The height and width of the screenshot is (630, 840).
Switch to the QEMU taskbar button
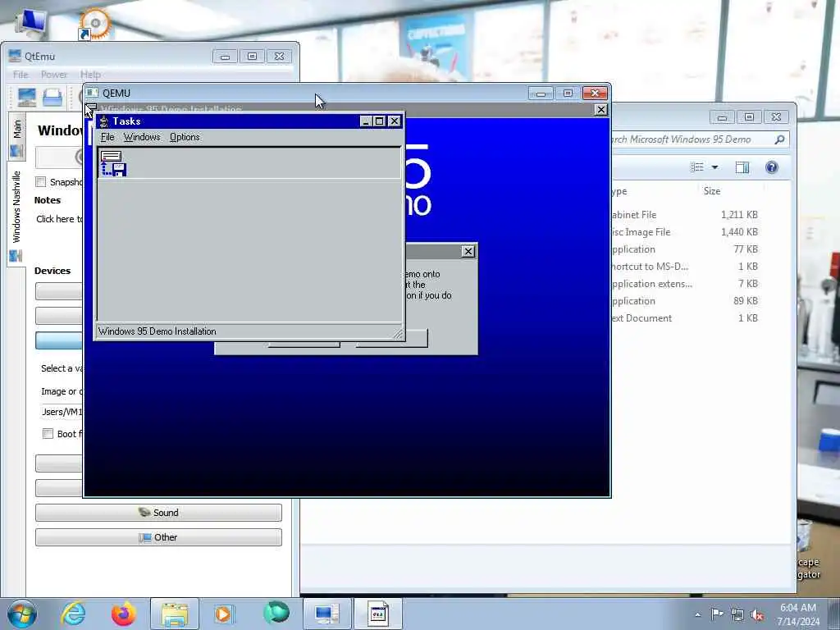pyautogui.click(x=377, y=614)
